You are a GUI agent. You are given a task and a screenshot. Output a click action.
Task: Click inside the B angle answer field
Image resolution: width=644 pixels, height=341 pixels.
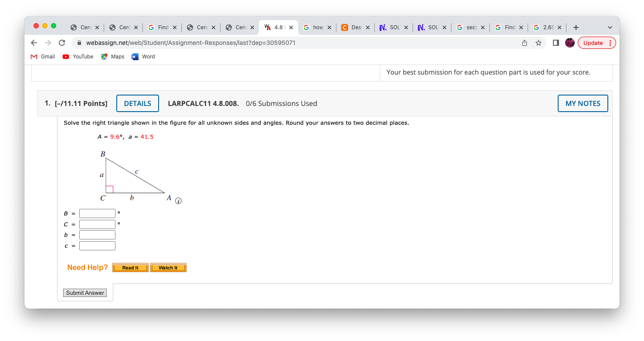click(x=97, y=213)
